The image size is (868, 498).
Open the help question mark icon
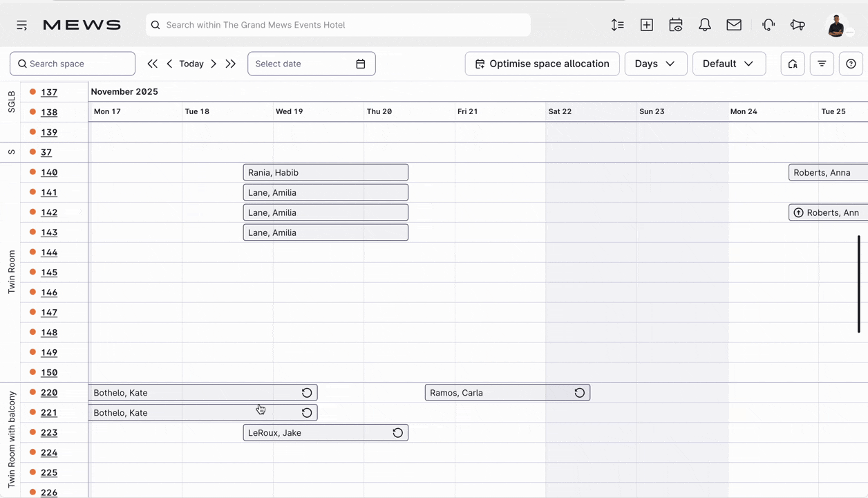tap(851, 64)
